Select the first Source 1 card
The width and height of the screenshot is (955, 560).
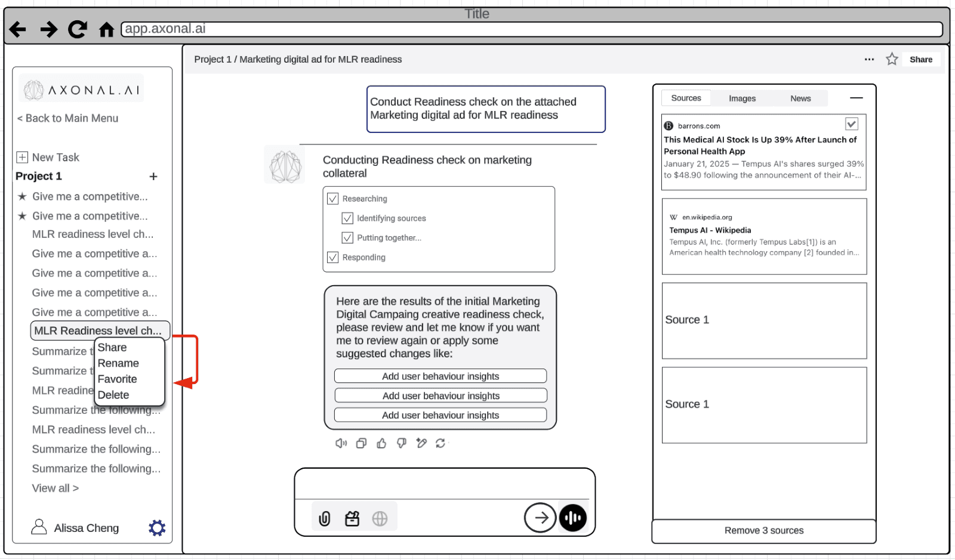pyautogui.click(x=764, y=320)
